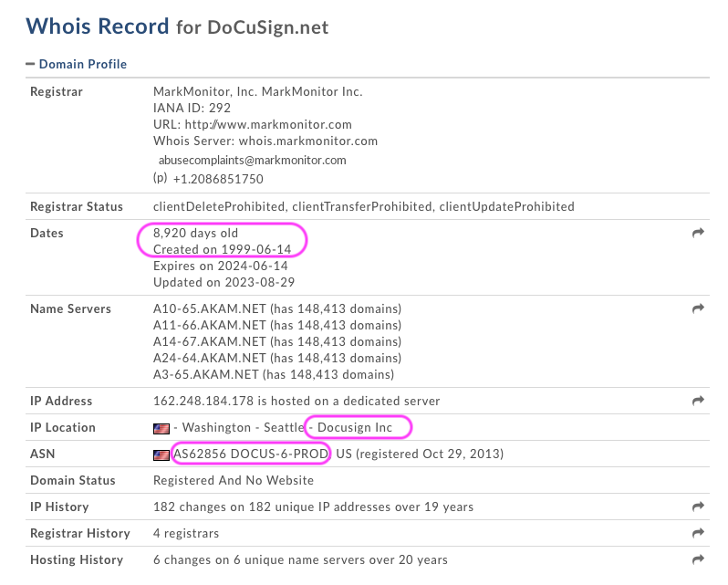Click the share arrow in Name Servers row
This screenshot has height=585, width=728.
tap(698, 308)
